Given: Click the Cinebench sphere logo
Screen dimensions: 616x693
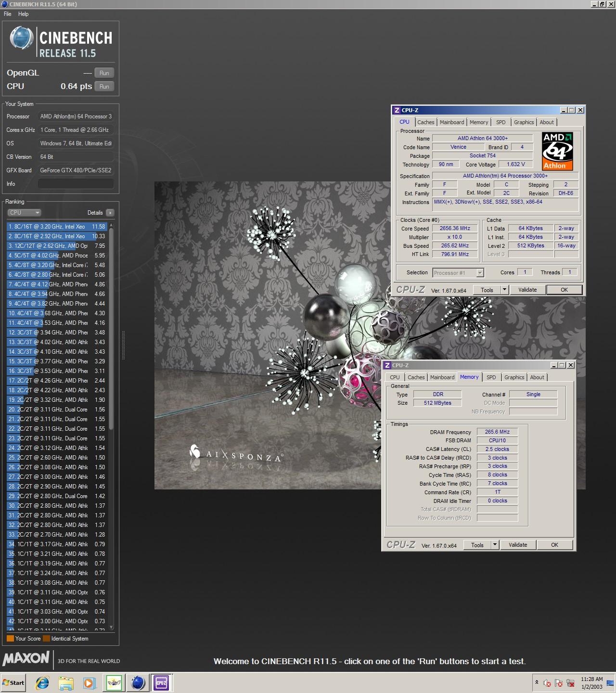Looking at the screenshot, I should 22,38.
